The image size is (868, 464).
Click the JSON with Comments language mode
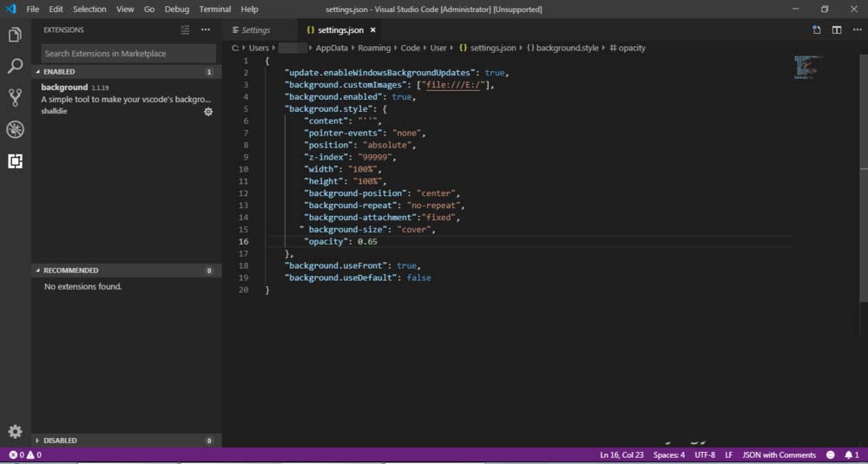click(779, 454)
